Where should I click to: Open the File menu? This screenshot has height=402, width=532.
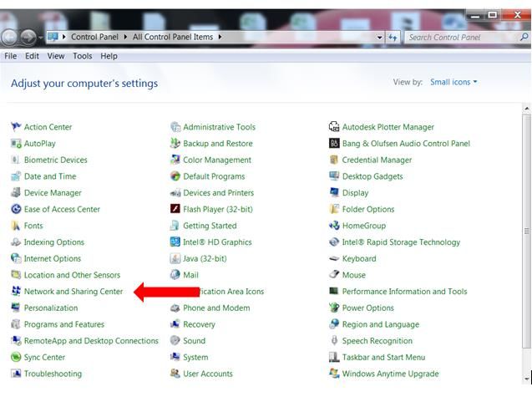point(11,56)
